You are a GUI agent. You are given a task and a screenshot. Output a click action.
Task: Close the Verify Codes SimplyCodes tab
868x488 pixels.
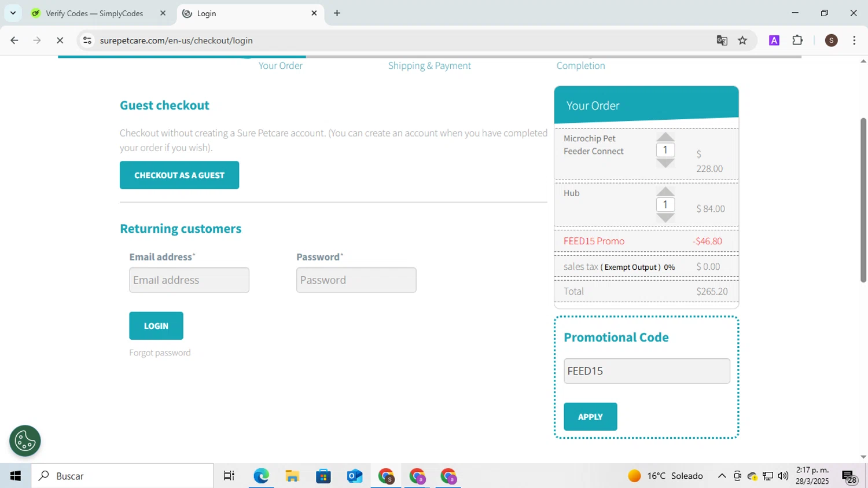tap(163, 13)
